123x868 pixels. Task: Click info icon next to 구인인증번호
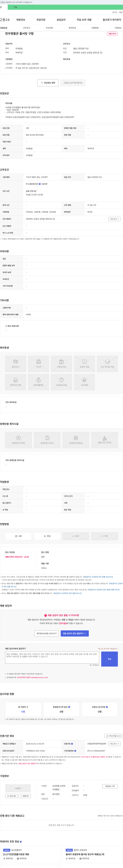(75, 751)
